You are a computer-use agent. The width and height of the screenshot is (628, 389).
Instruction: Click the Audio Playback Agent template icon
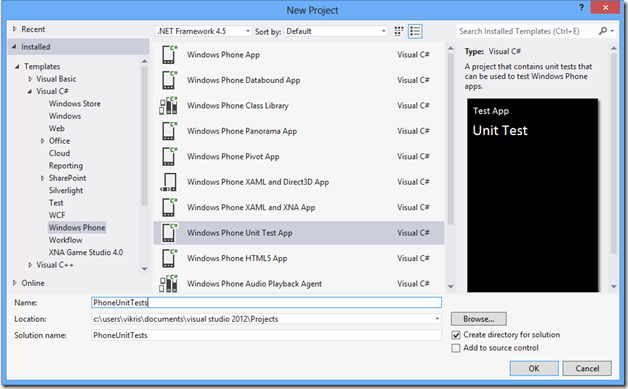[169, 284]
